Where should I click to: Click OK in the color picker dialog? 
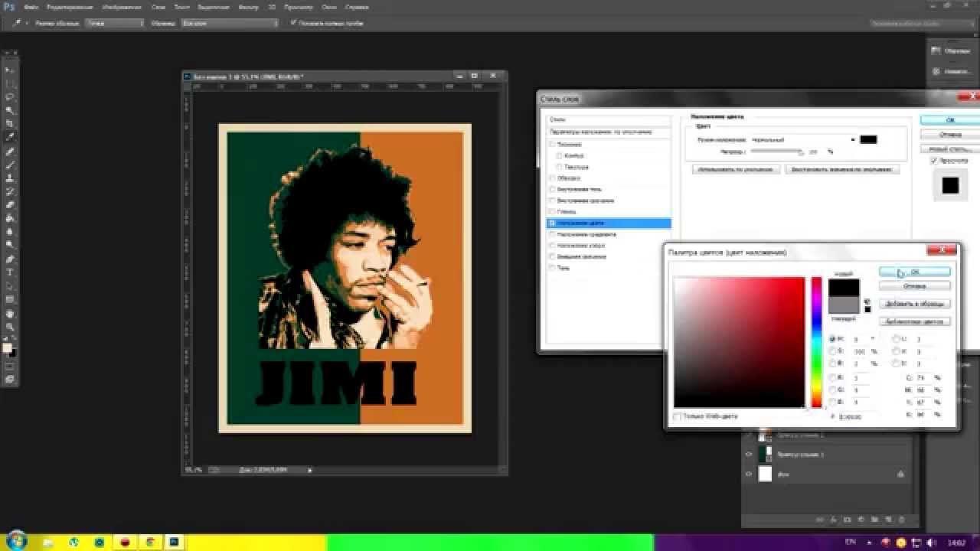(915, 272)
